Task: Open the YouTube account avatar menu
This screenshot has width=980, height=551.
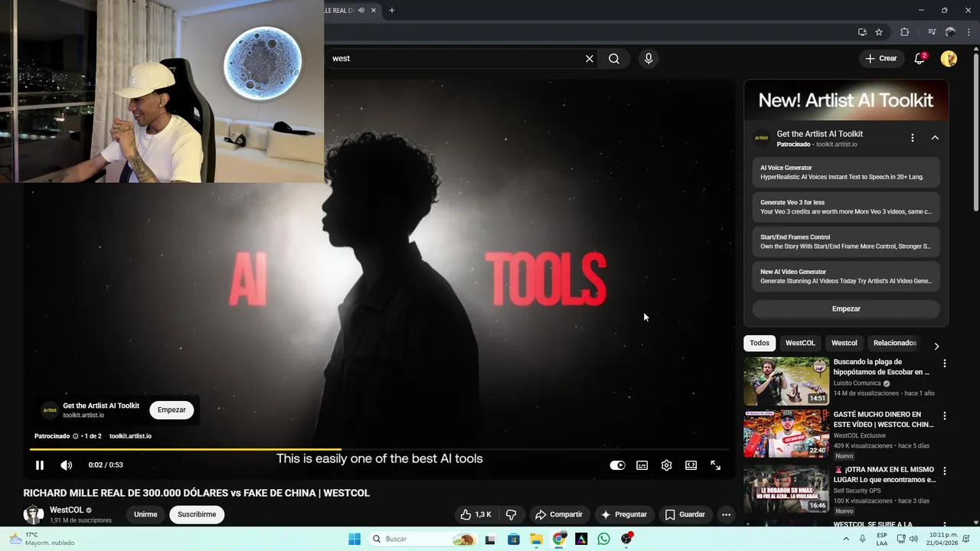Action: (x=949, y=58)
